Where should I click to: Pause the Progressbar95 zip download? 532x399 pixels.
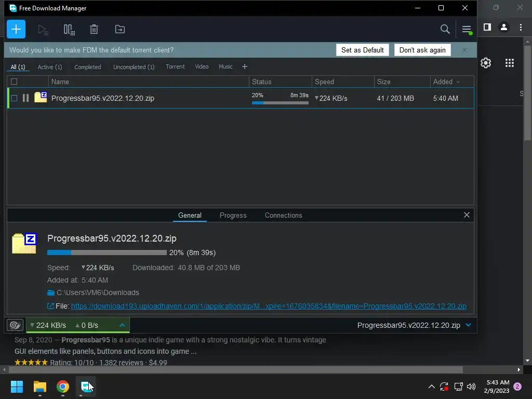click(x=25, y=98)
